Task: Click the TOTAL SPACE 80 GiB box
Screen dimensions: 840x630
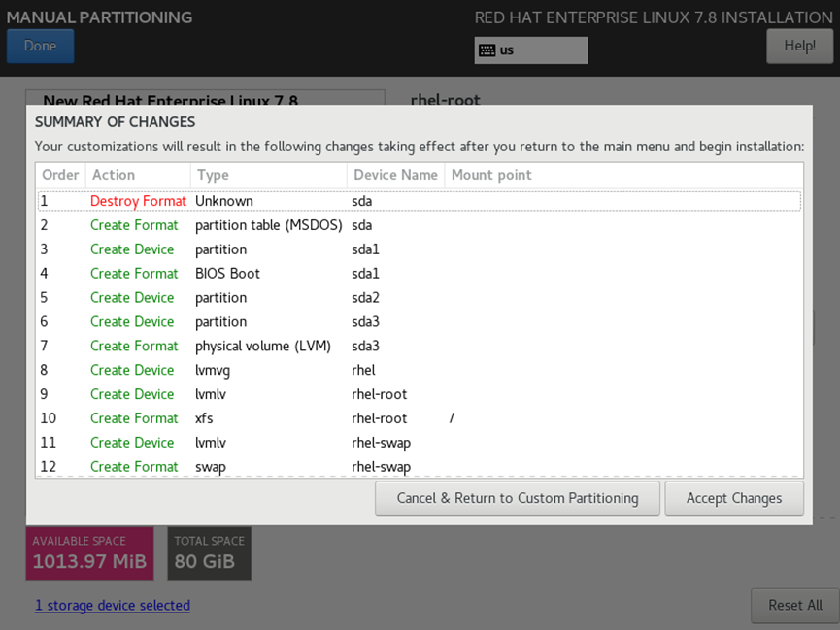Action: coord(209,554)
